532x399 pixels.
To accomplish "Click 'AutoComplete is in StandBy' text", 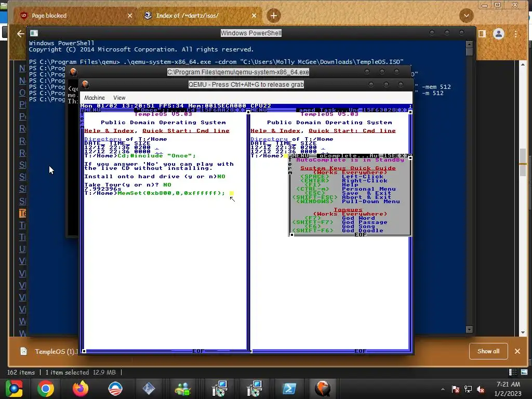I will (350, 160).
